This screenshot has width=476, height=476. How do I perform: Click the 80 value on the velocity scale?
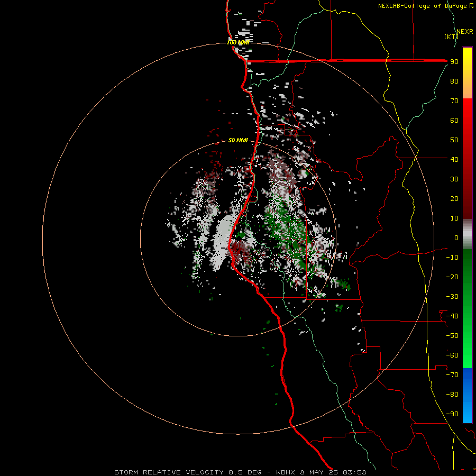454,81
